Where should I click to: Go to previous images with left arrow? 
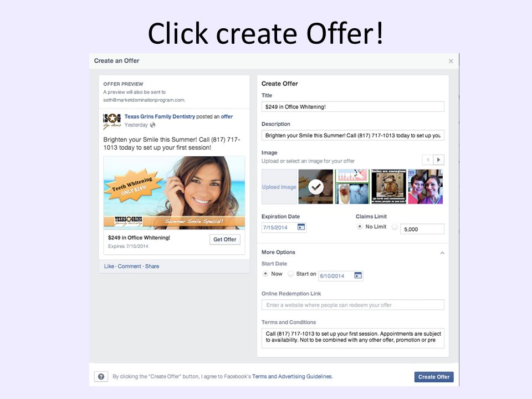tap(427, 160)
